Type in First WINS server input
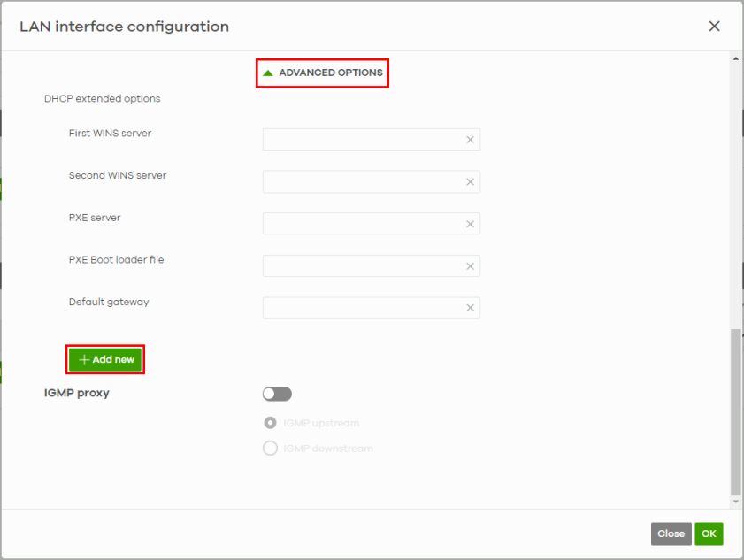 (363, 140)
